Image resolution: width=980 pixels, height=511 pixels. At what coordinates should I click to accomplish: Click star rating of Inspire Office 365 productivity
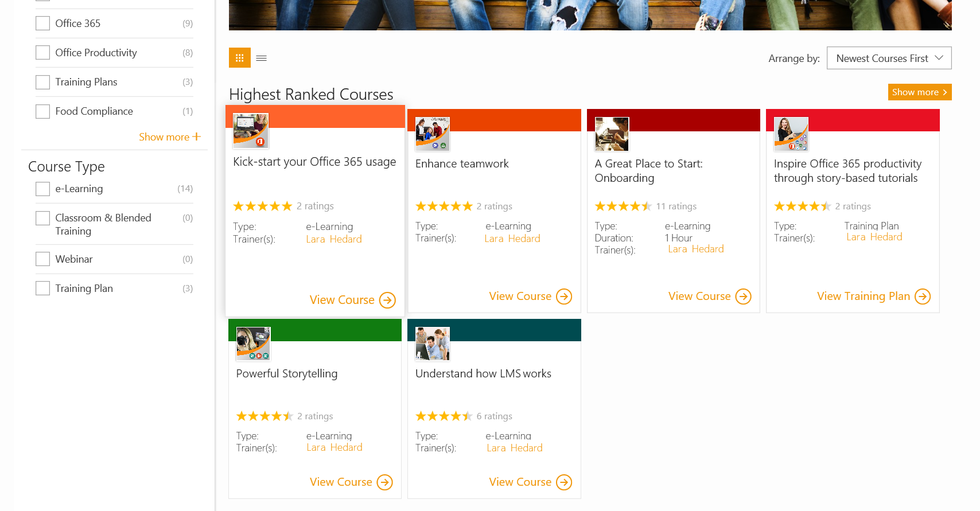(802, 206)
